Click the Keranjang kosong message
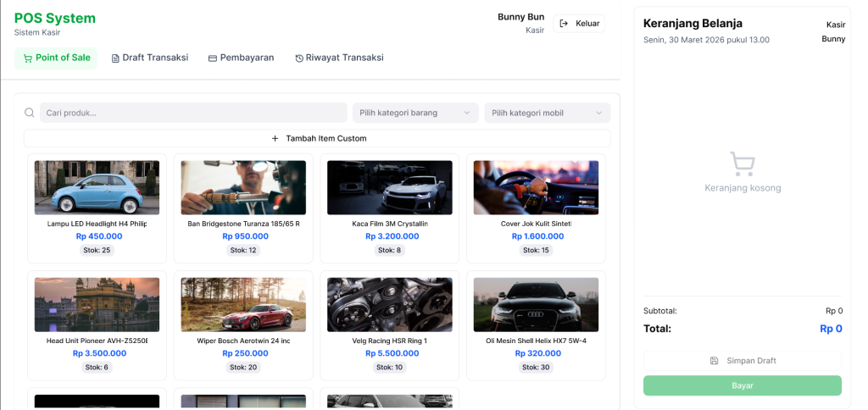The image size is (868, 410). (x=743, y=188)
